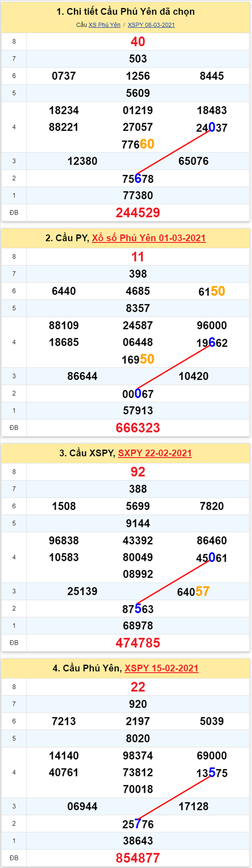The height and width of the screenshot is (868, 252).
Task: Click number 77660 with orange digits
Action: click(x=138, y=144)
